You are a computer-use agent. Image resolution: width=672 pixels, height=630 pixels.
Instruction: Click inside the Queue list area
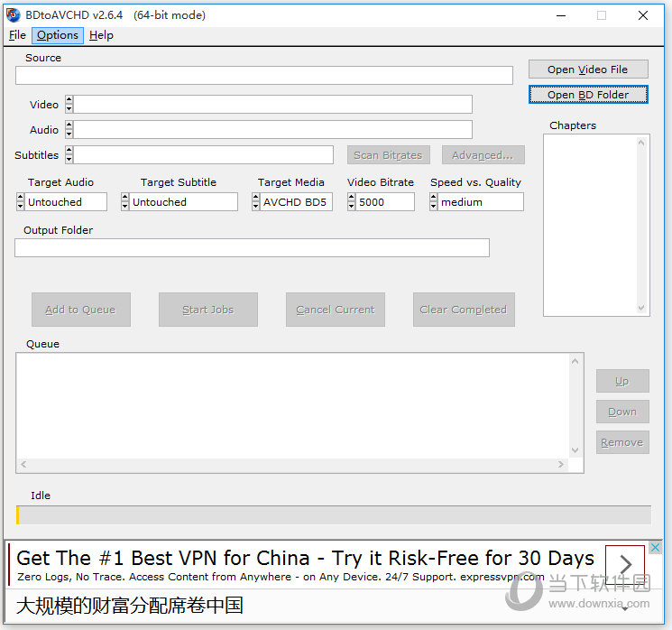(x=293, y=405)
